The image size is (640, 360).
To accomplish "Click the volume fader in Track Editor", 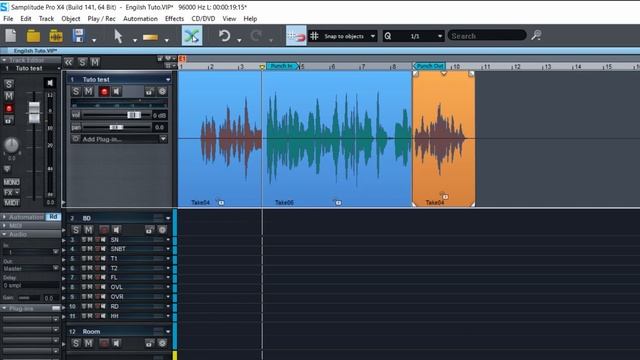I will (34, 112).
